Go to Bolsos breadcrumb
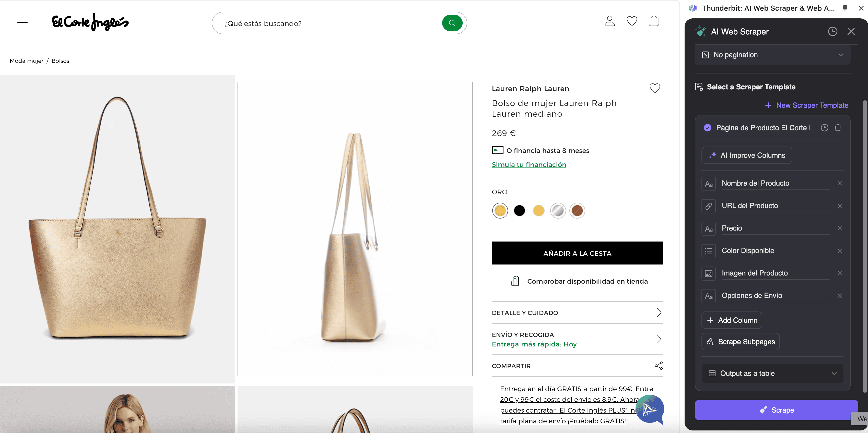Screen dimensions: 868x433 [x=60, y=61]
